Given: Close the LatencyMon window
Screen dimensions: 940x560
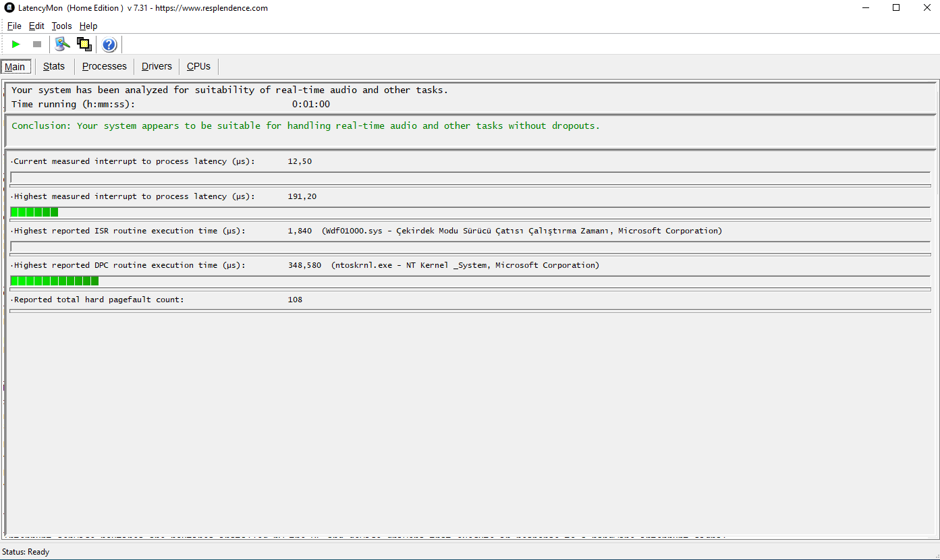Looking at the screenshot, I should click(927, 8).
